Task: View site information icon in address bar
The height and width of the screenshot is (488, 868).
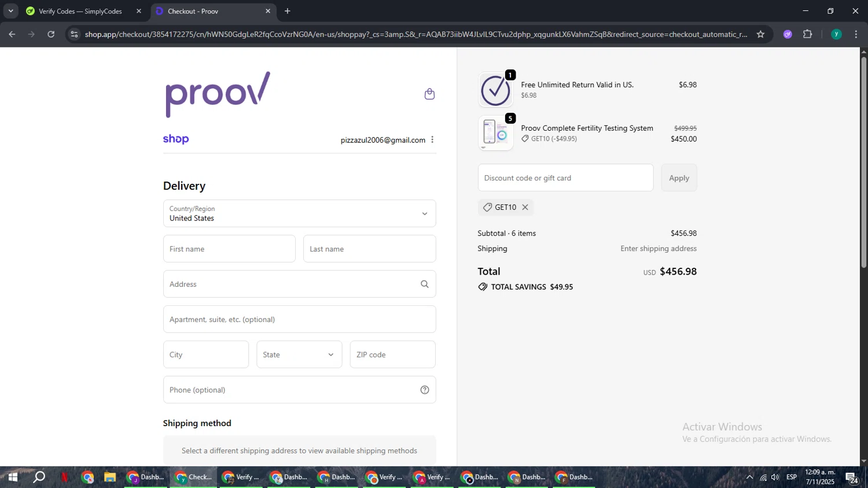Action: 74,34
